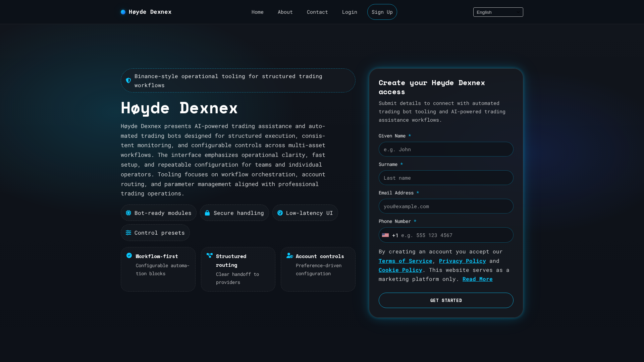The width and height of the screenshot is (644, 362).
Task: Open the Terms of Service link
Action: (x=405, y=261)
